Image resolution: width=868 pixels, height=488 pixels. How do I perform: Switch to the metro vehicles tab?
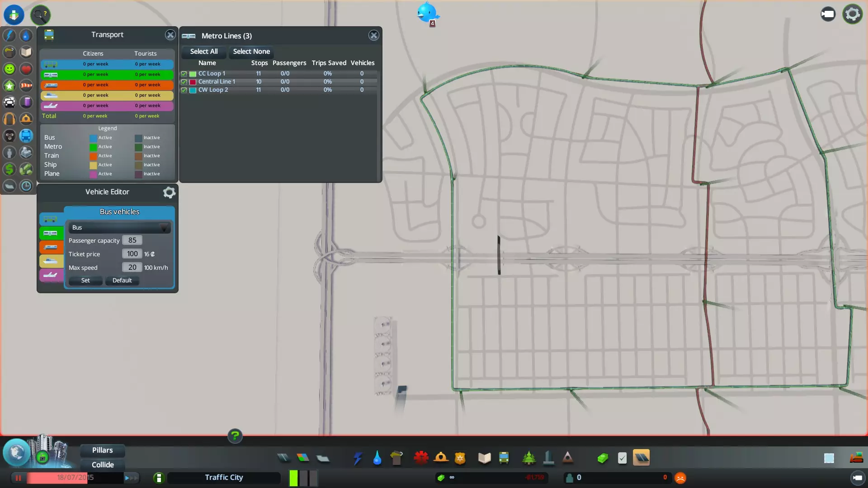[x=51, y=233]
